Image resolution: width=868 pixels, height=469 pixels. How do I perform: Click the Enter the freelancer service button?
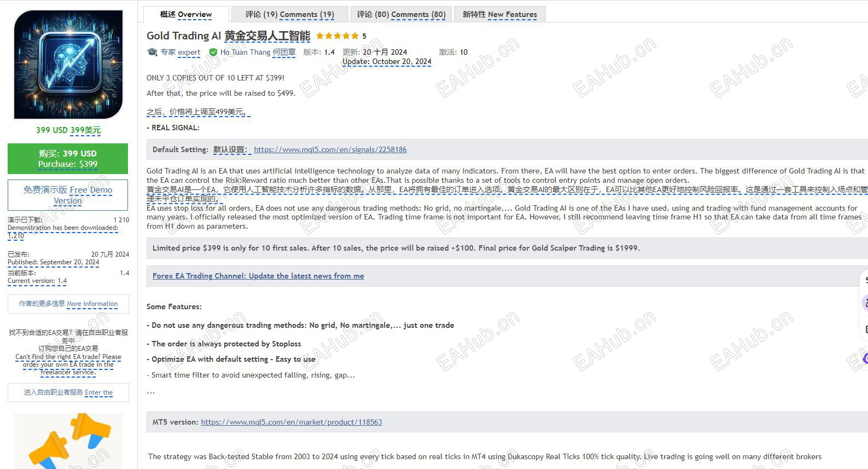click(x=68, y=392)
